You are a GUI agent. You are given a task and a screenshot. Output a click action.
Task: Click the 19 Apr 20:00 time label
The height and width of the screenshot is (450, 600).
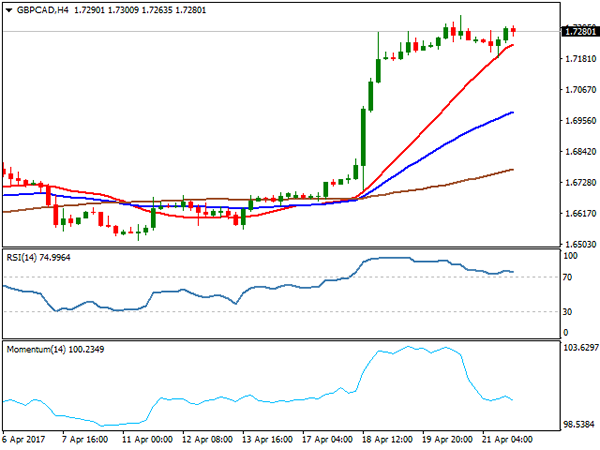pos(447,439)
